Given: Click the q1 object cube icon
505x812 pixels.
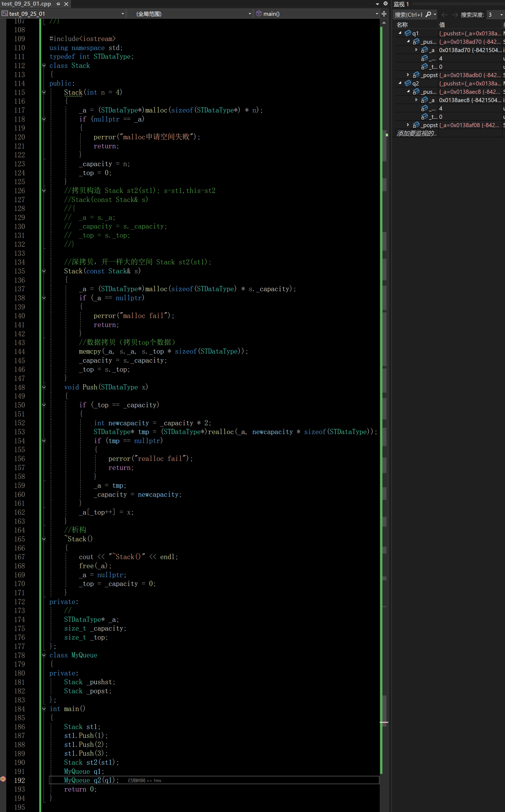Looking at the screenshot, I should click(x=408, y=33).
